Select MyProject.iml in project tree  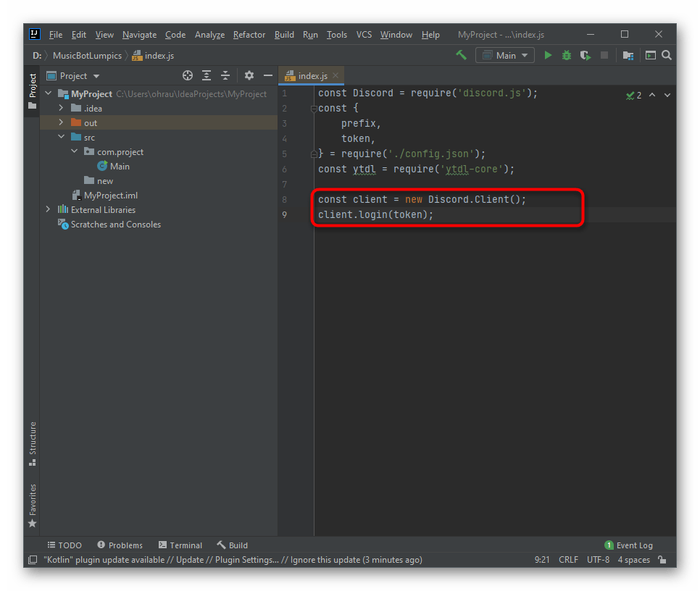click(110, 196)
